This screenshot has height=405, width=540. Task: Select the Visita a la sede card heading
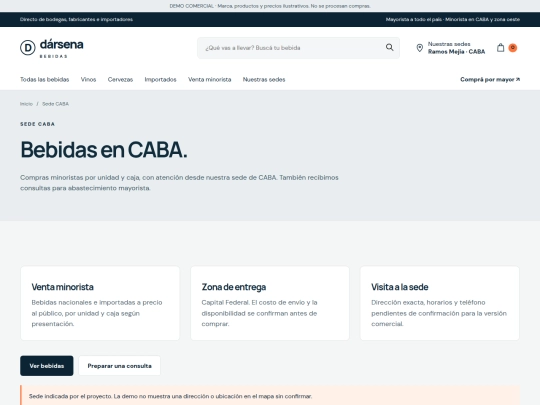(x=399, y=287)
